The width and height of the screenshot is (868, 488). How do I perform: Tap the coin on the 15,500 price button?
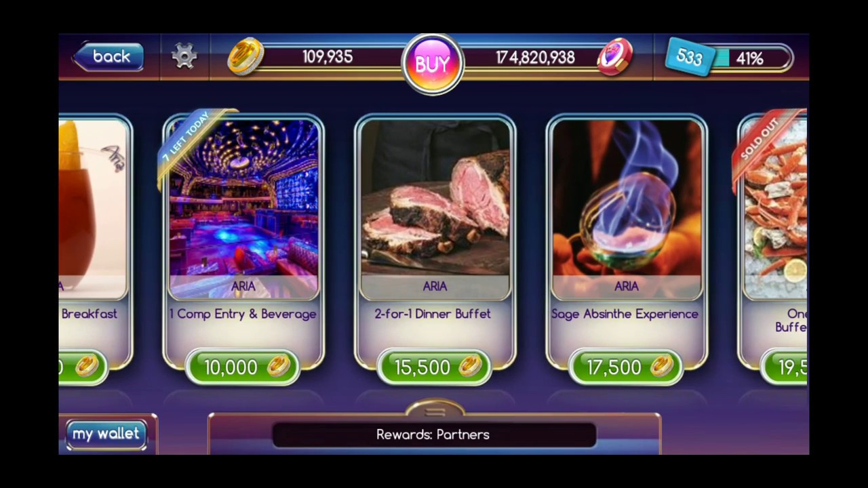[x=471, y=367]
